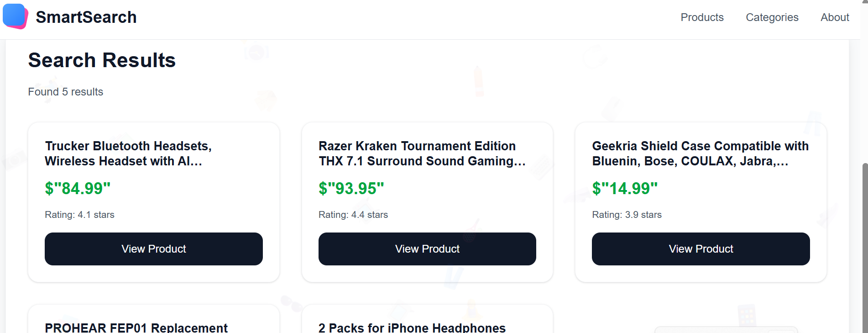The height and width of the screenshot is (333, 868).
Task: View the Razer Kraken Tournament Edition product
Action: coord(427,249)
